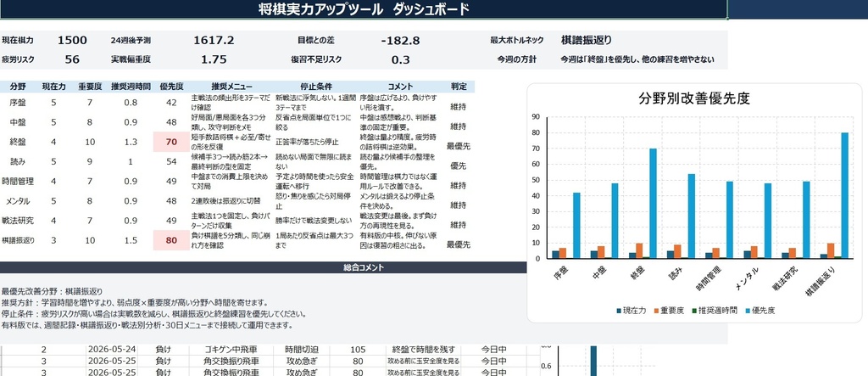
Task: Click the 中盤 row label in the table
Action: click(18, 122)
